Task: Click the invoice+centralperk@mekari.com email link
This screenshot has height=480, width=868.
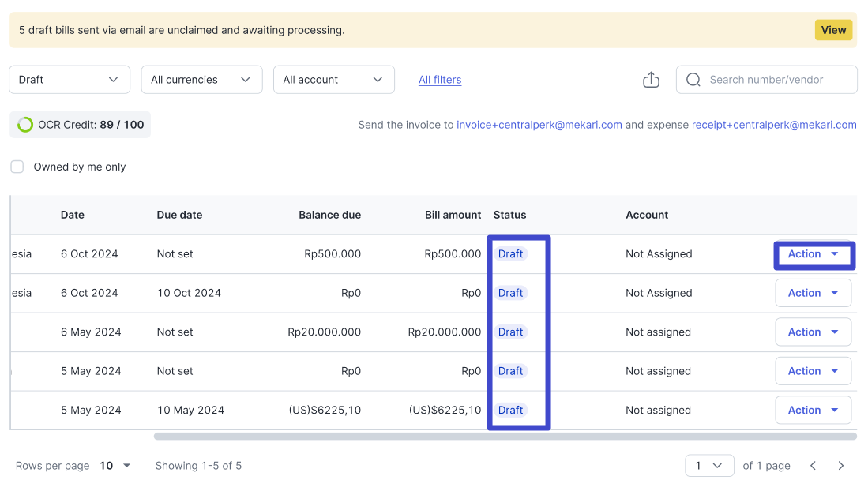Action: tap(539, 125)
